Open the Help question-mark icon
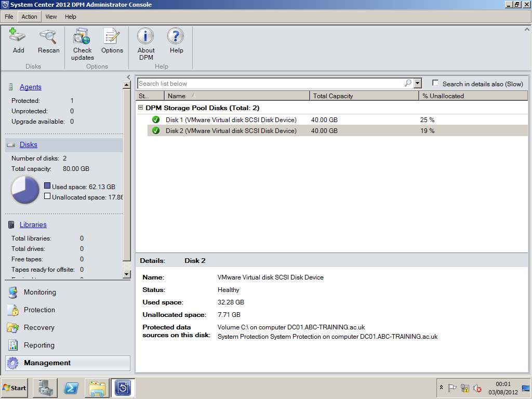The image size is (532, 399). [x=176, y=36]
